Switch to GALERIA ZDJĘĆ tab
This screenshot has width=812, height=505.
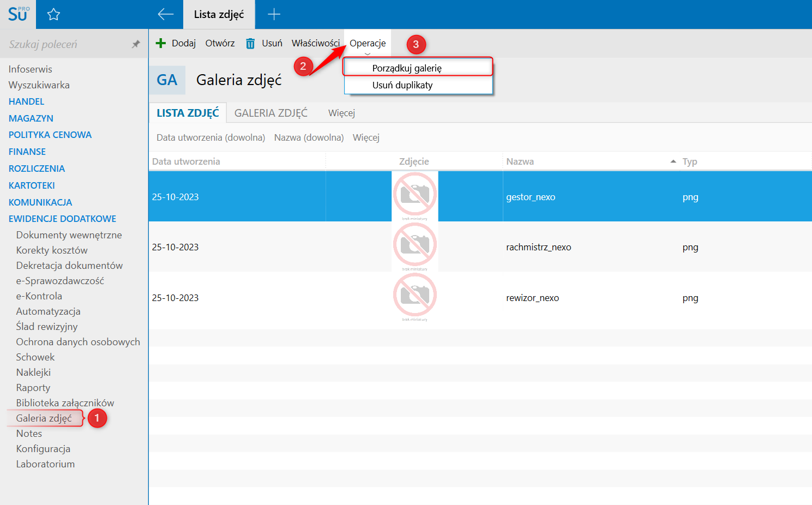point(271,113)
